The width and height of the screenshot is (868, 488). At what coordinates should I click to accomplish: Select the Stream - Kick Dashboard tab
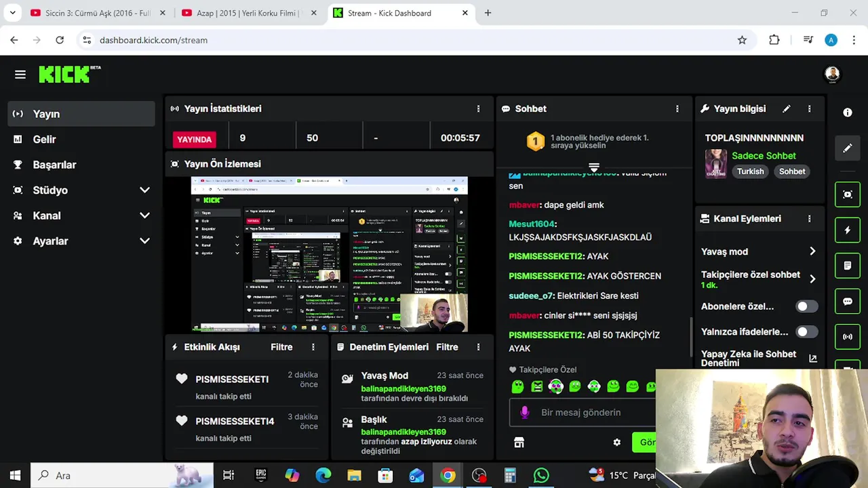tap(400, 13)
